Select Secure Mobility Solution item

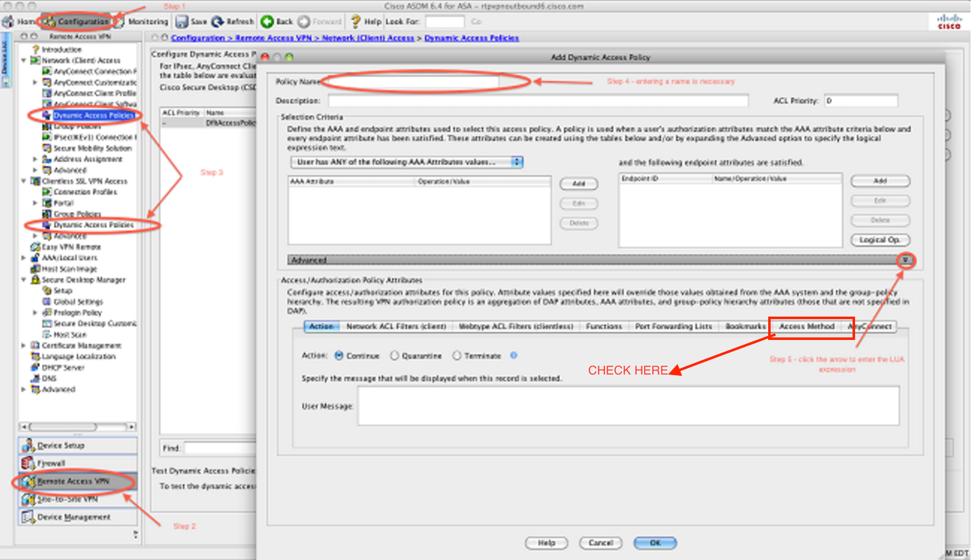(x=93, y=148)
